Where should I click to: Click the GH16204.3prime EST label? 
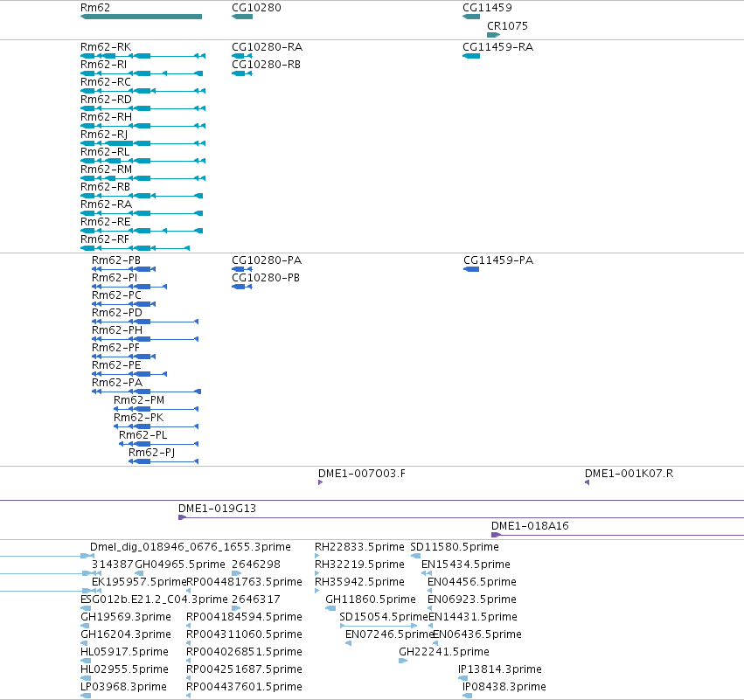pyautogui.click(x=126, y=634)
